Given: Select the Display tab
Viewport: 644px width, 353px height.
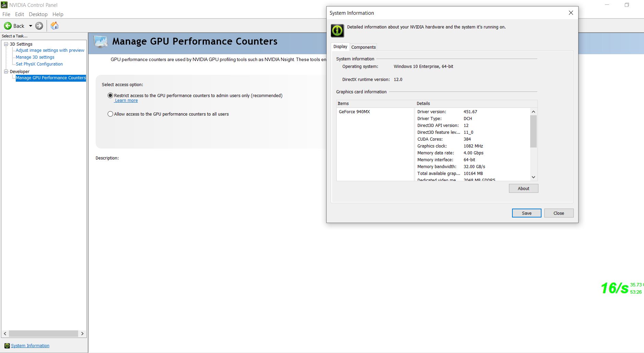Looking at the screenshot, I should (340, 47).
